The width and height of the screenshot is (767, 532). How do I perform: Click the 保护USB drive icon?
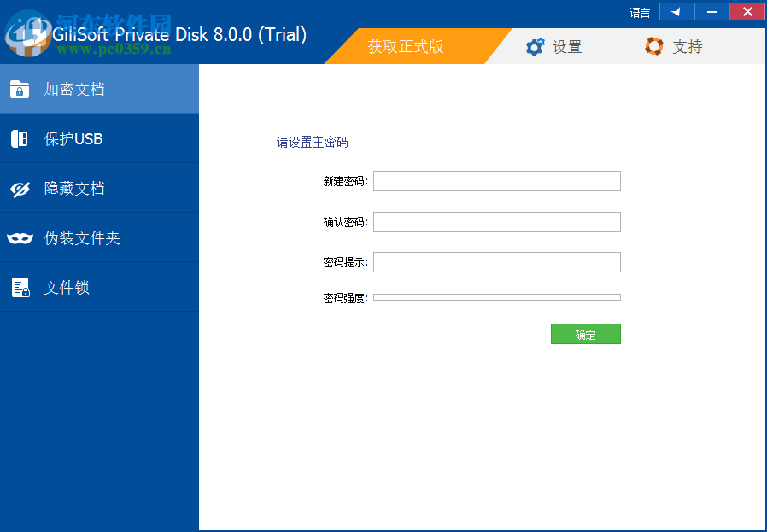click(x=19, y=137)
